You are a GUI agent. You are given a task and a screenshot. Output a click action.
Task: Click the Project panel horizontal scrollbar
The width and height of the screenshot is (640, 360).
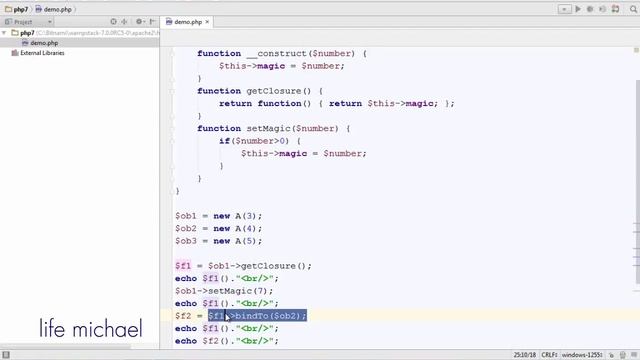point(65,347)
